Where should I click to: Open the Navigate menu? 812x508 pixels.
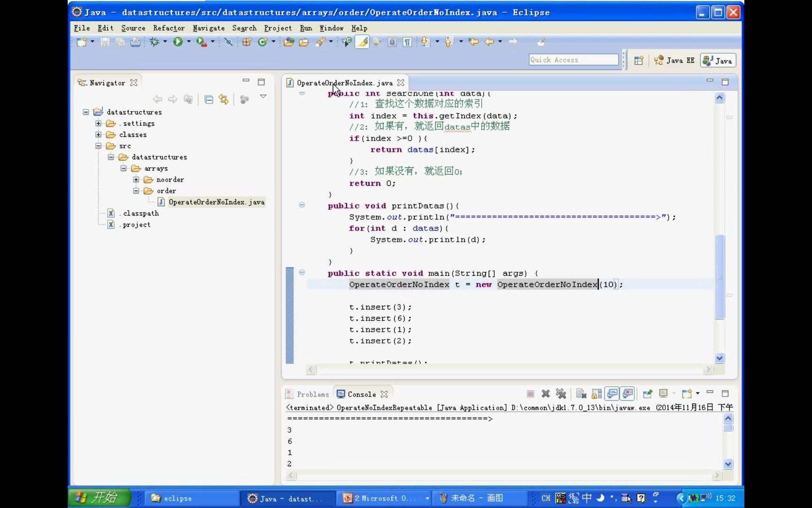pyautogui.click(x=209, y=28)
